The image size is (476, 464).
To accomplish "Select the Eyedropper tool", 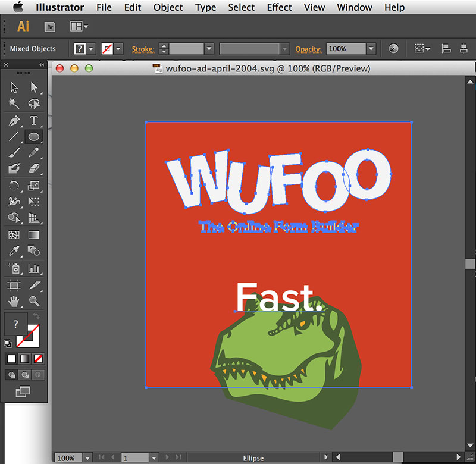I will point(14,251).
